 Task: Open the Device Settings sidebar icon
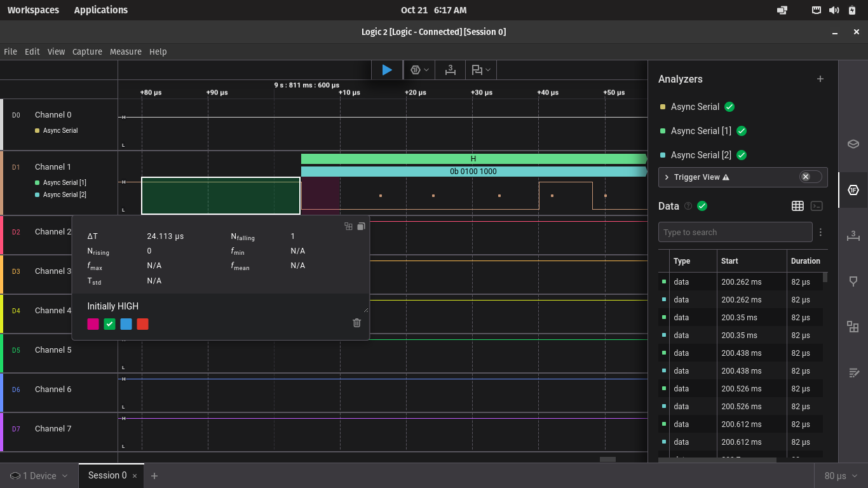click(x=853, y=144)
